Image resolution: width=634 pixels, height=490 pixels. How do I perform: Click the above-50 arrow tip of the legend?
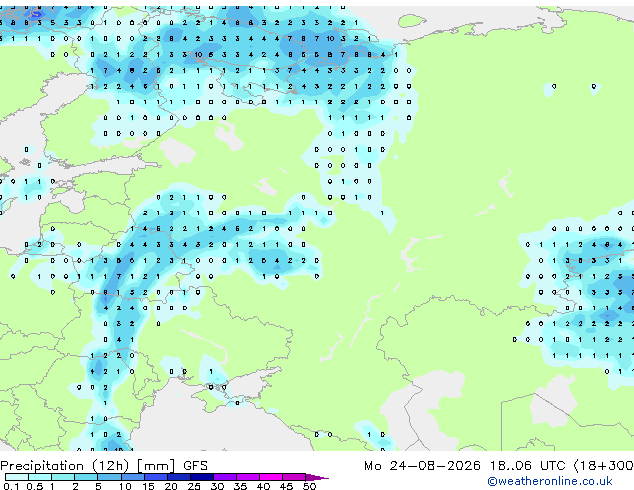tap(317, 477)
